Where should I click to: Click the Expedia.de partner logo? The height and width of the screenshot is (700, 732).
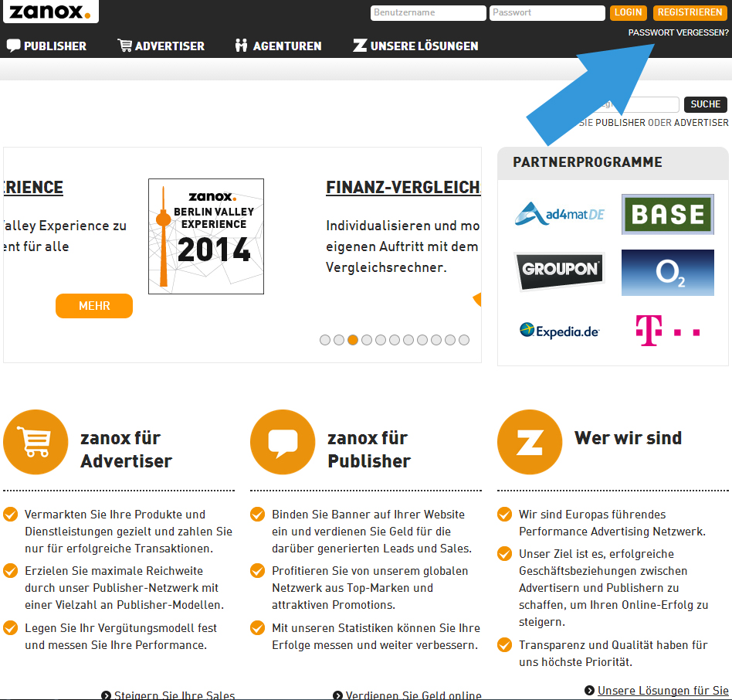pos(560,331)
